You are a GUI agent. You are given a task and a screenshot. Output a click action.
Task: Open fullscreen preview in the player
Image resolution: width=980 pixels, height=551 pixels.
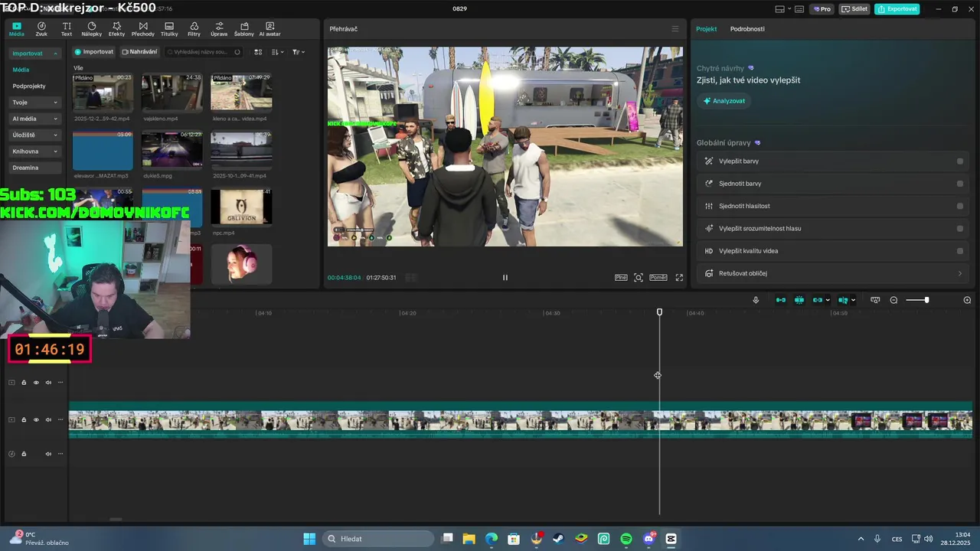679,278
